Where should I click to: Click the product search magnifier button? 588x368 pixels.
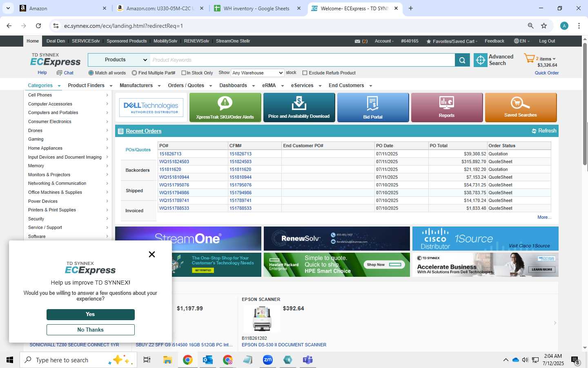[x=462, y=60]
